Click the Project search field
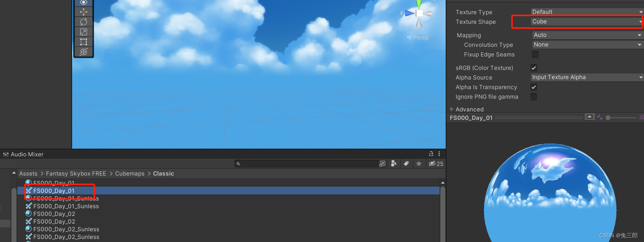 click(x=306, y=164)
